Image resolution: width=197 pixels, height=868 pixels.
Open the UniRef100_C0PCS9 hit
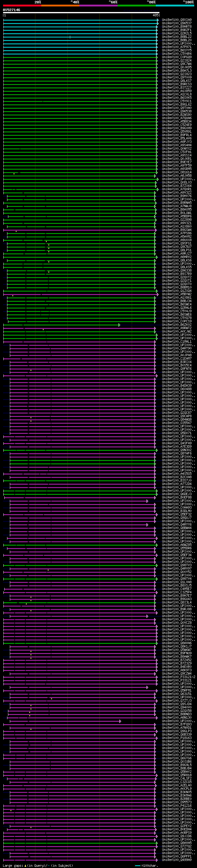(177, 321)
